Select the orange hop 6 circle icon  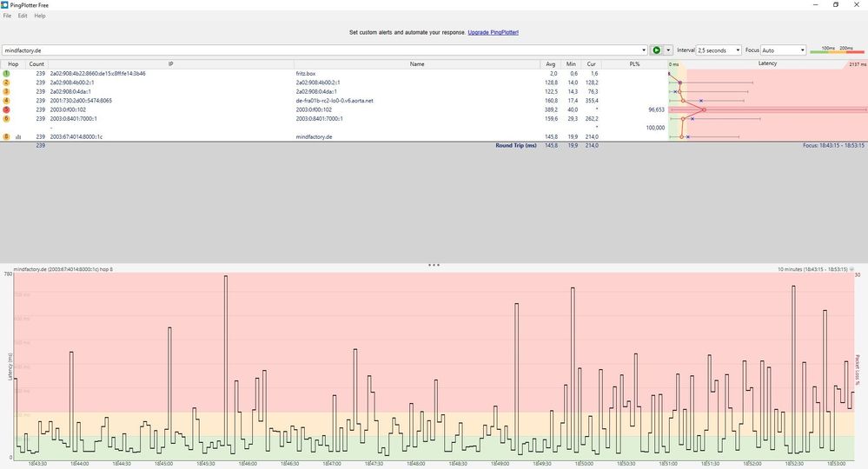(6, 118)
